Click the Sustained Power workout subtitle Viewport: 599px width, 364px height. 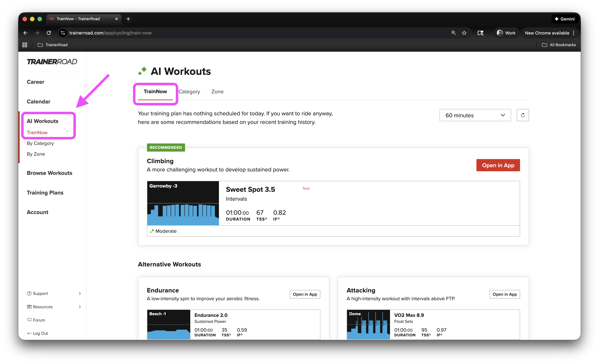pos(210,321)
